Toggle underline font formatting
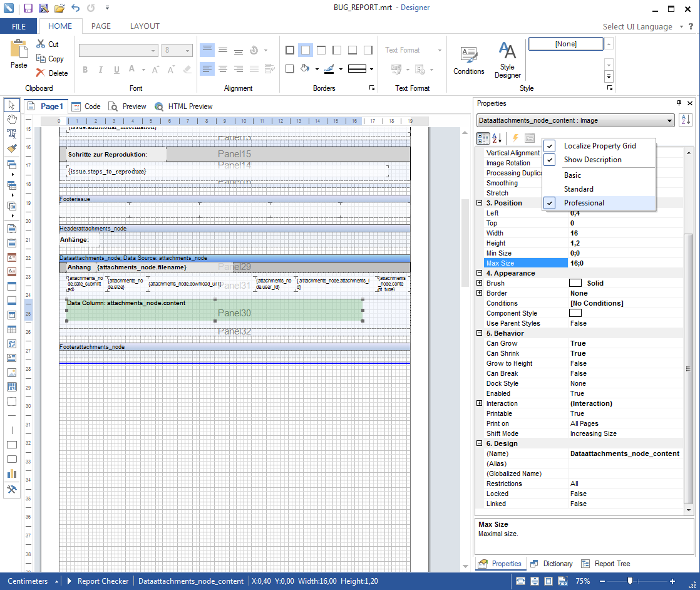The height and width of the screenshot is (590, 700). click(116, 70)
